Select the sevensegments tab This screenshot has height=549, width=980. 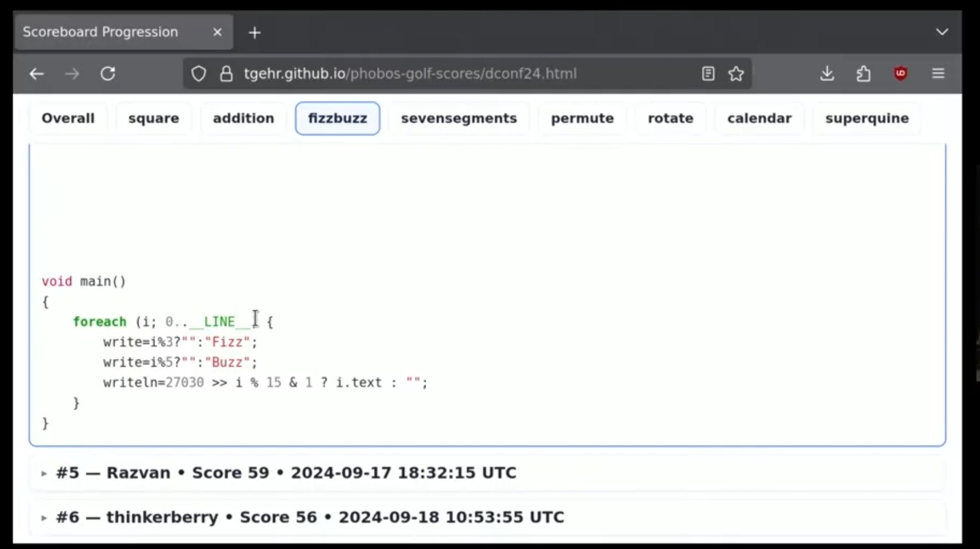point(459,118)
